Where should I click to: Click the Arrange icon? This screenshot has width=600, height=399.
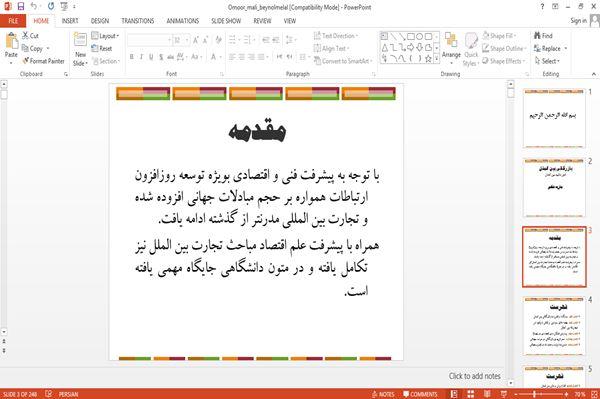click(451, 41)
